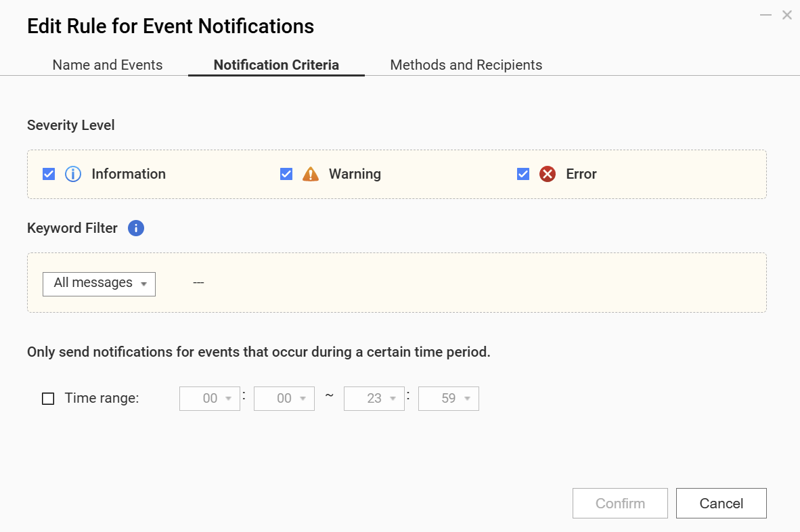
Task: Click the red Error cross icon
Action: click(x=547, y=174)
